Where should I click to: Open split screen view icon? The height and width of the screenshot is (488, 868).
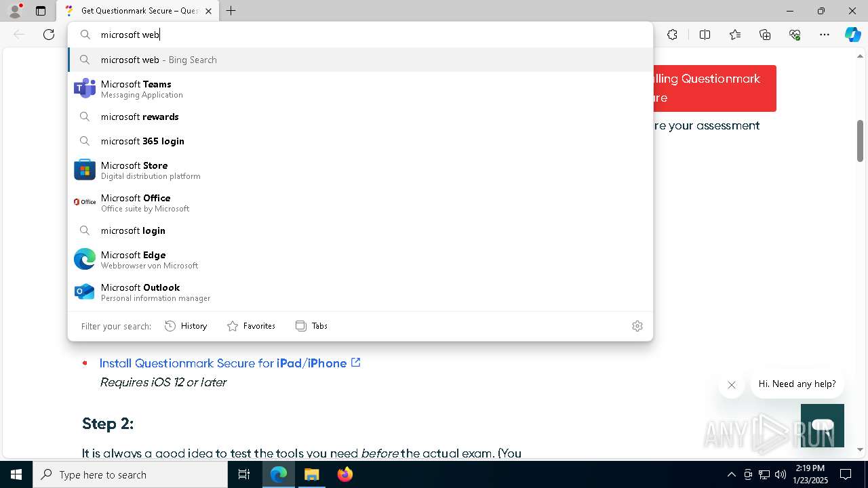click(x=705, y=35)
